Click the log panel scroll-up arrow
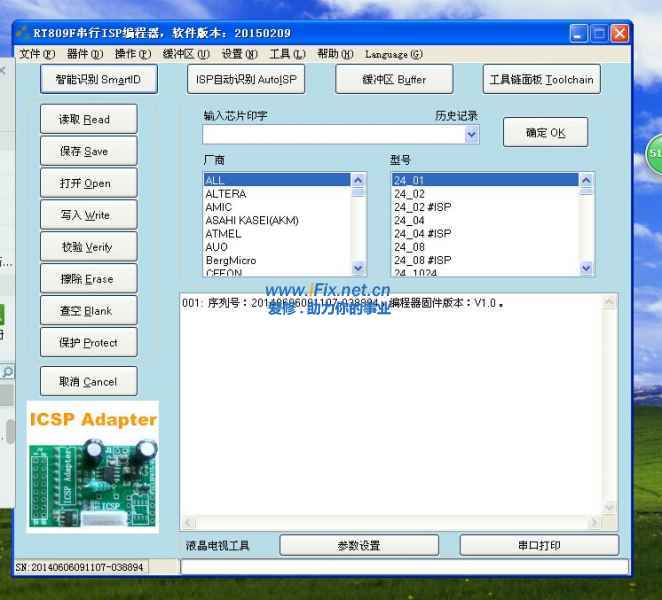This screenshot has width=662, height=600. click(x=609, y=301)
